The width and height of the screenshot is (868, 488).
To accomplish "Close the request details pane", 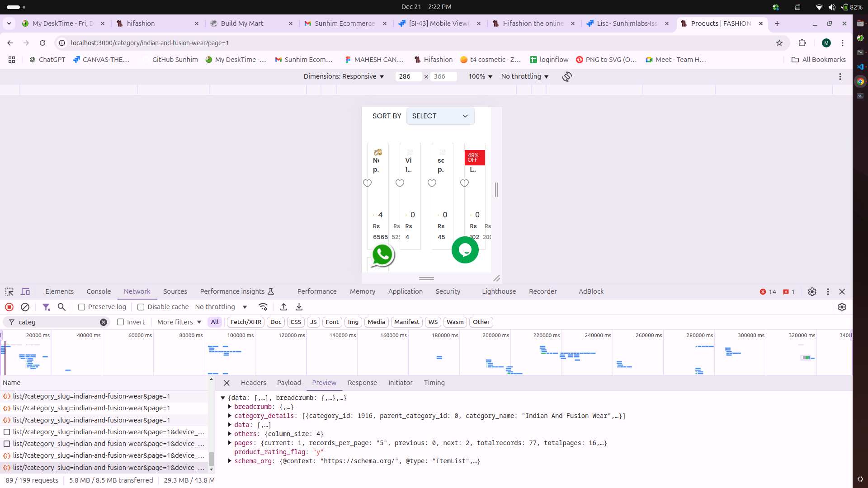I will 227,383.
